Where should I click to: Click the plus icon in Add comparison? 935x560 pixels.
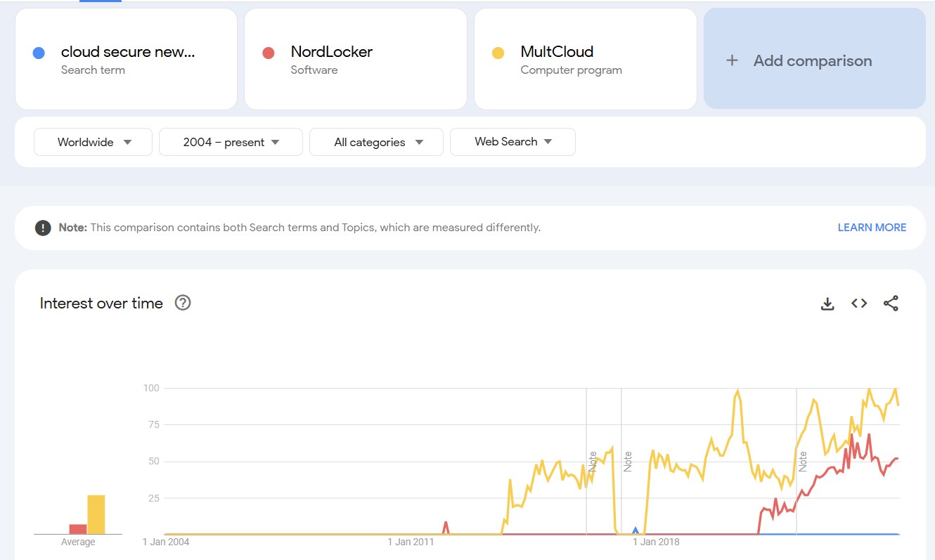[732, 60]
